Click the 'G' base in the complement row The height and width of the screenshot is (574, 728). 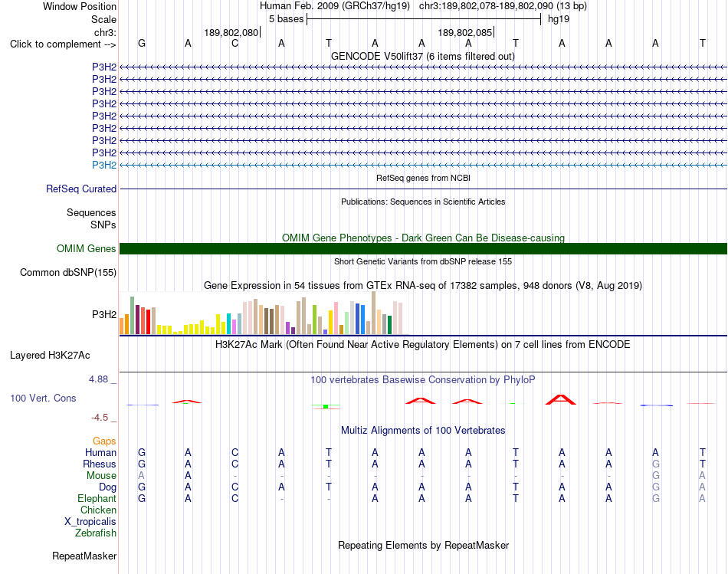[142, 43]
